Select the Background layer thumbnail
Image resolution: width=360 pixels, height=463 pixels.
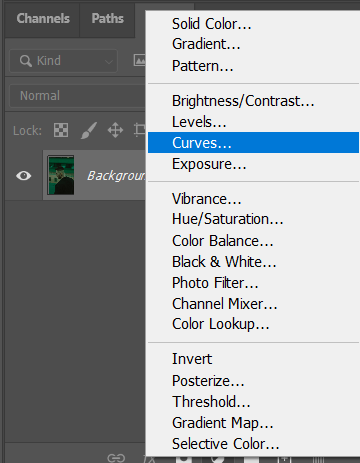[61, 175]
